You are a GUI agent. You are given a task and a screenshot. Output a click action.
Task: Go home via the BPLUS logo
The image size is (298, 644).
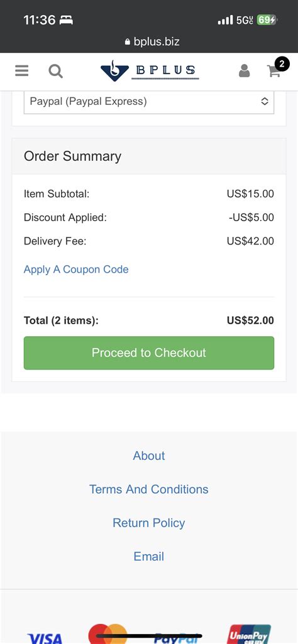tap(150, 71)
